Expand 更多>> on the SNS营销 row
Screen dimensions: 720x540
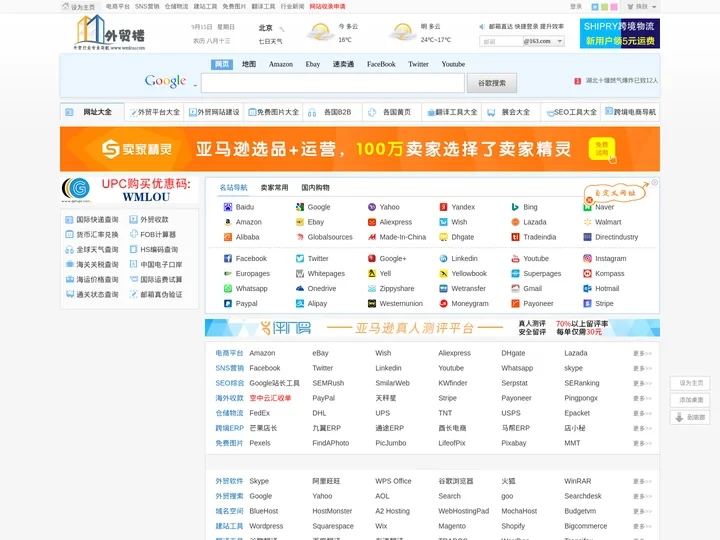642,368
